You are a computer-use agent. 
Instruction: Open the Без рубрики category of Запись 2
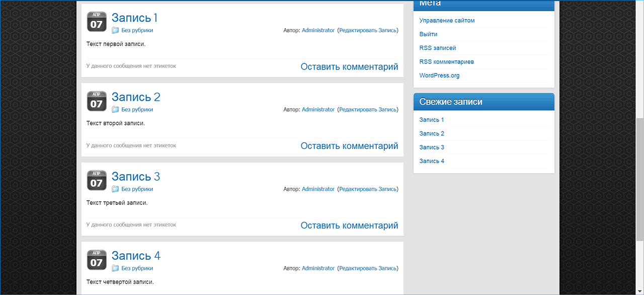(137, 110)
